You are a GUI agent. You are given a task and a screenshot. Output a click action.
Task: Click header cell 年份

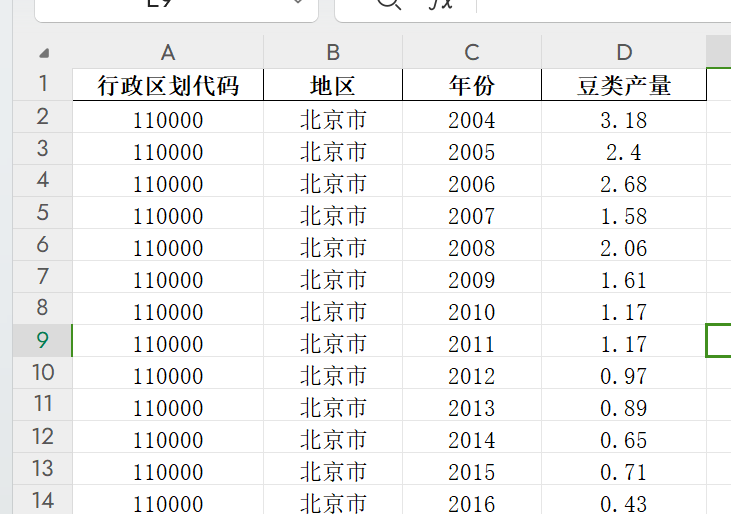[472, 85]
